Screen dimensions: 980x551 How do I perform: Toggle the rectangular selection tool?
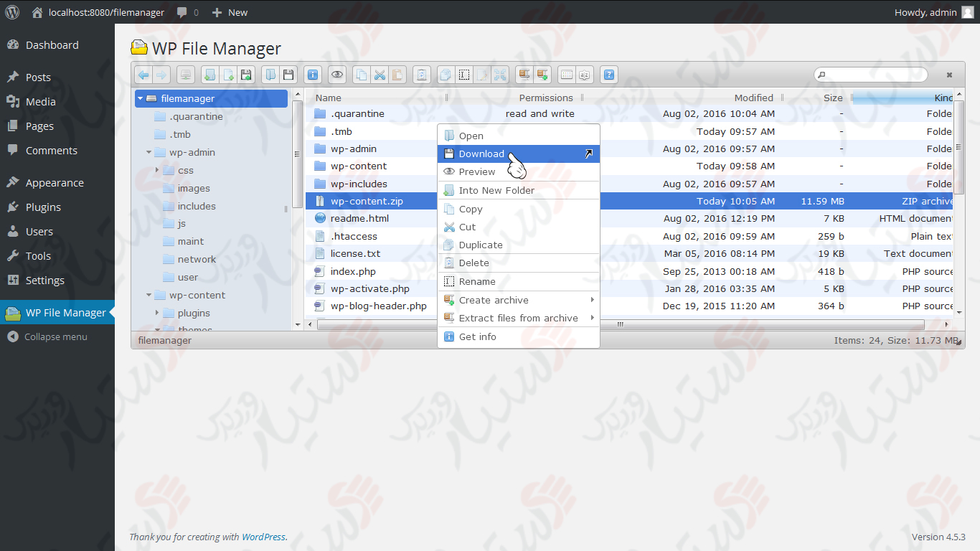click(463, 75)
